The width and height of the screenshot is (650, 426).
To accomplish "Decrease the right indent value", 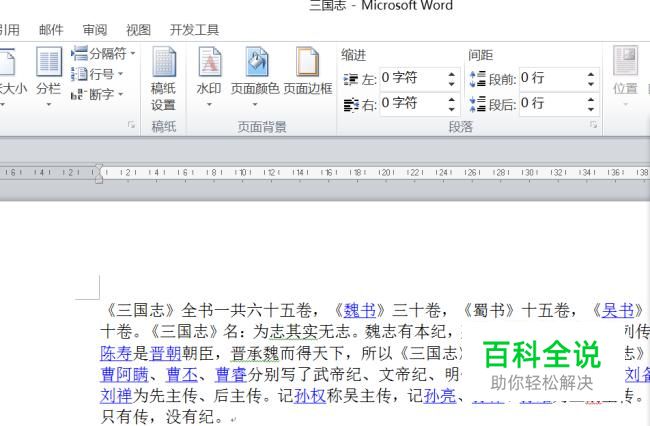I will coord(452,109).
